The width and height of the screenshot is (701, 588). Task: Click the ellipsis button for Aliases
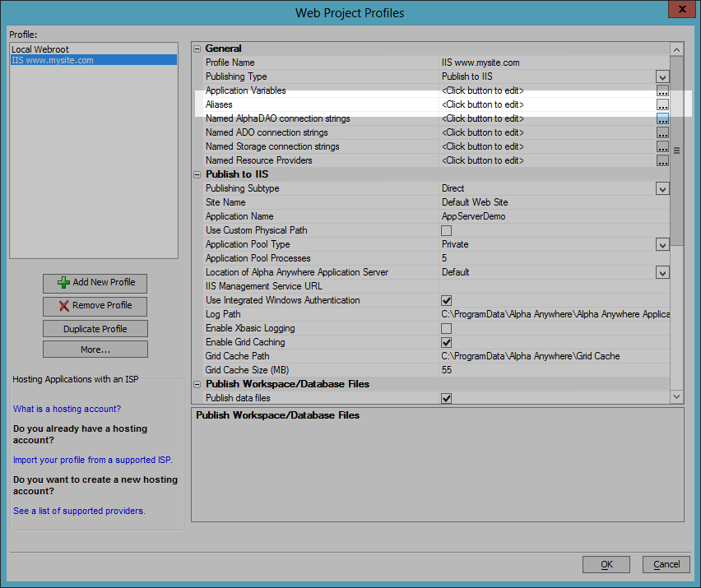click(x=662, y=104)
